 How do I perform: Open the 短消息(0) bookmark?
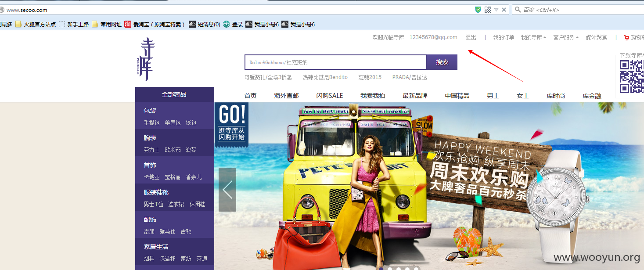click(205, 24)
